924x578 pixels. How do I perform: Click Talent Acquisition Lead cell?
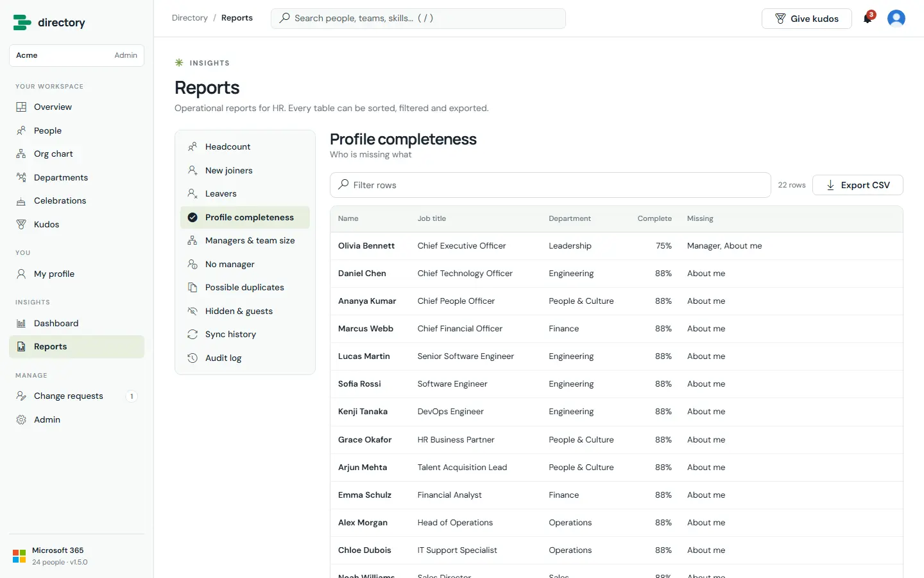coord(462,468)
